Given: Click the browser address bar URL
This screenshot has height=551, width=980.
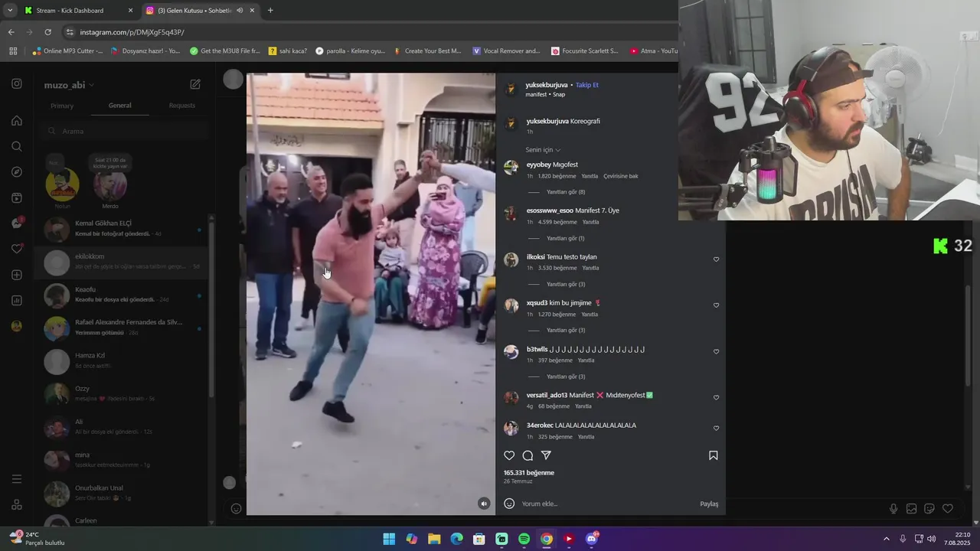Looking at the screenshot, I should pyautogui.click(x=132, y=32).
